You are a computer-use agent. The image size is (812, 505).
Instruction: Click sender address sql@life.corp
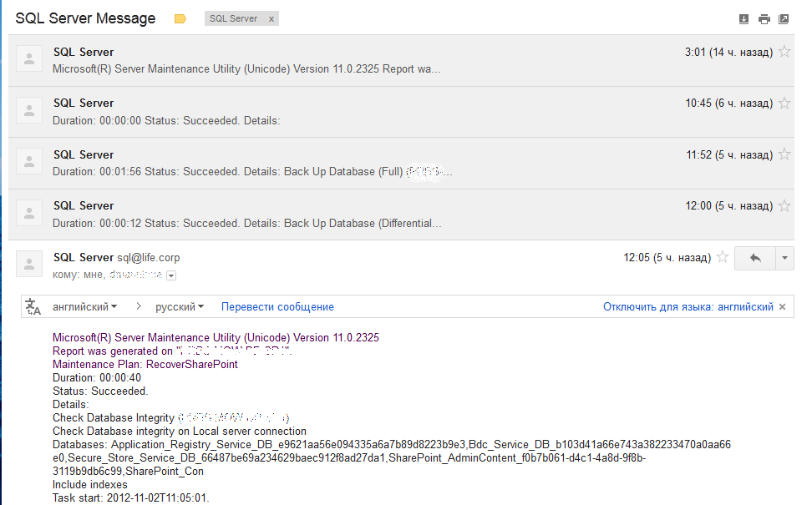(x=148, y=258)
